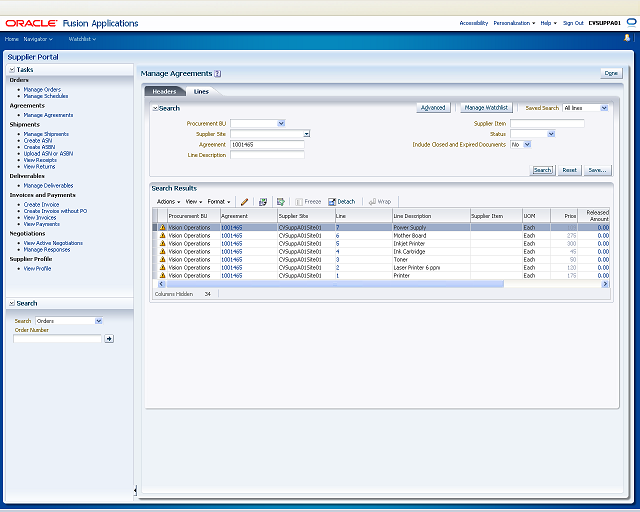Open the Saved Search dropdown
This screenshot has width=640, height=512.
[604, 108]
